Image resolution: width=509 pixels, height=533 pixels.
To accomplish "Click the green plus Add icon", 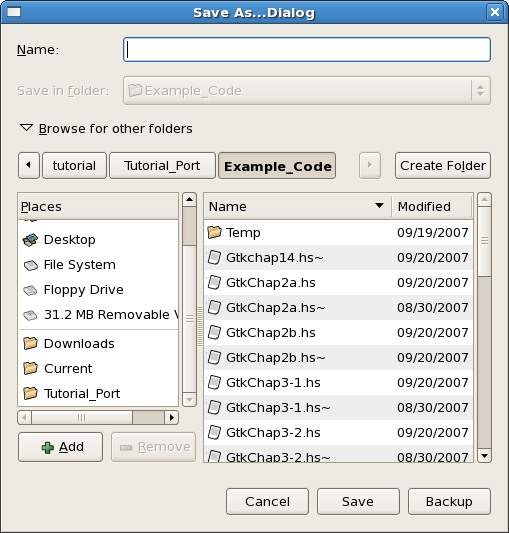I will pyautogui.click(x=48, y=447).
